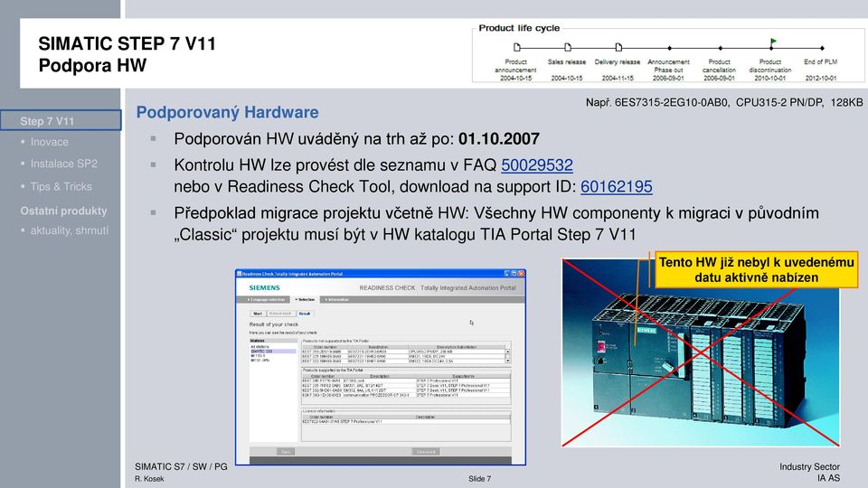Select Ostatní produkty in sidebar
Image resolution: width=868 pixels, height=488 pixels.
click(63, 211)
